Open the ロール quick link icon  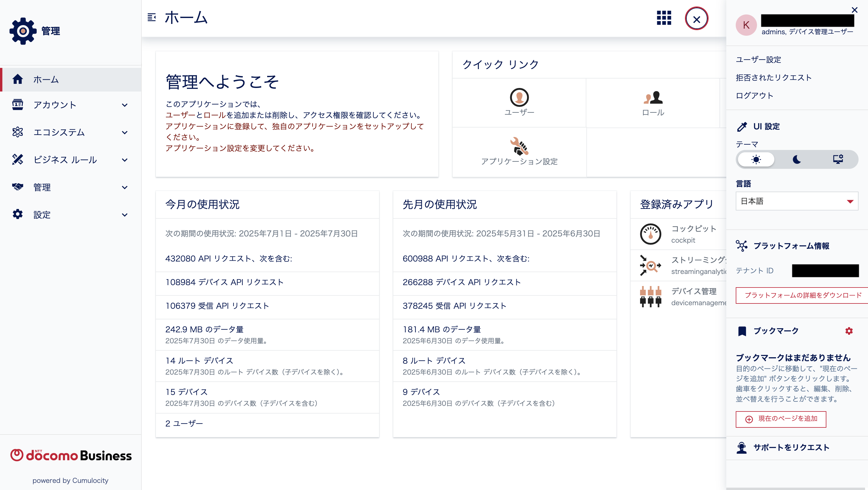[653, 97]
